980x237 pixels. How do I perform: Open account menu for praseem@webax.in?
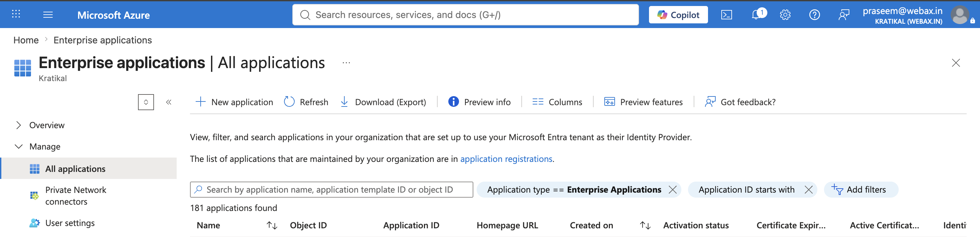click(x=918, y=15)
